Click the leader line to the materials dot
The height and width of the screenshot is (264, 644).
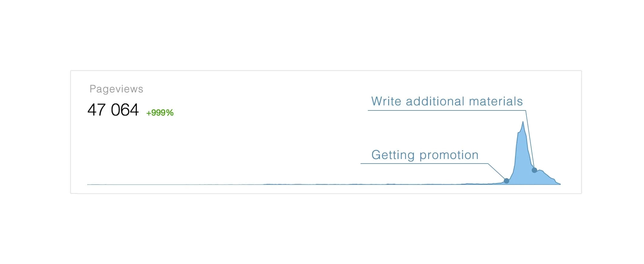click(530, 139)
